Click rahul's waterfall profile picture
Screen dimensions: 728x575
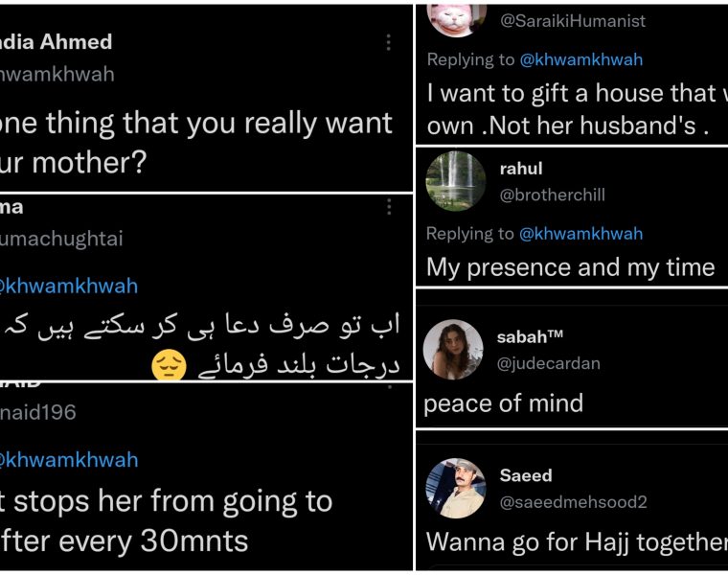[x=456, y=180]
